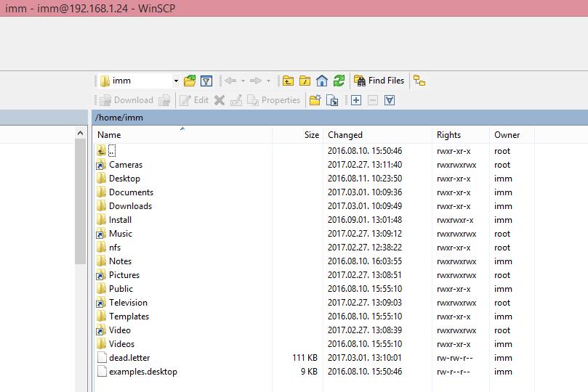Select the parent directory '..' entry
Screen dimensions: 588x392
point(112,151)
